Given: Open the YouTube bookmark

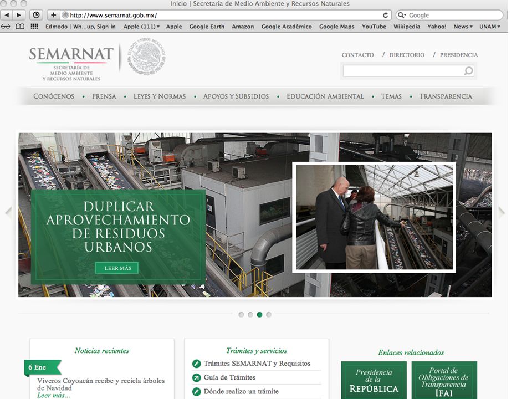Looking at the screenshot, I should point(374,27).
